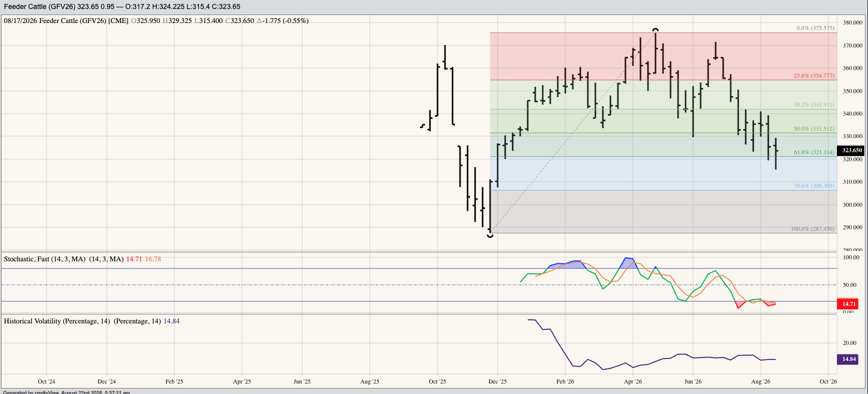The image size is (868, 394).
Task: Click the Fibonacci low marker at the bottom trough
Action: coord(490,235)
